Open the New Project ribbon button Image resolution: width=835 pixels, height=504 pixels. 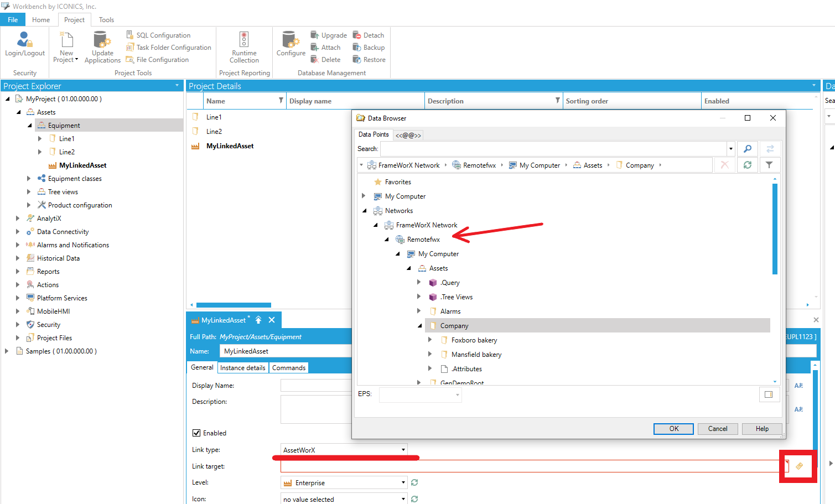pyautogui.click(x=66, y=47)
